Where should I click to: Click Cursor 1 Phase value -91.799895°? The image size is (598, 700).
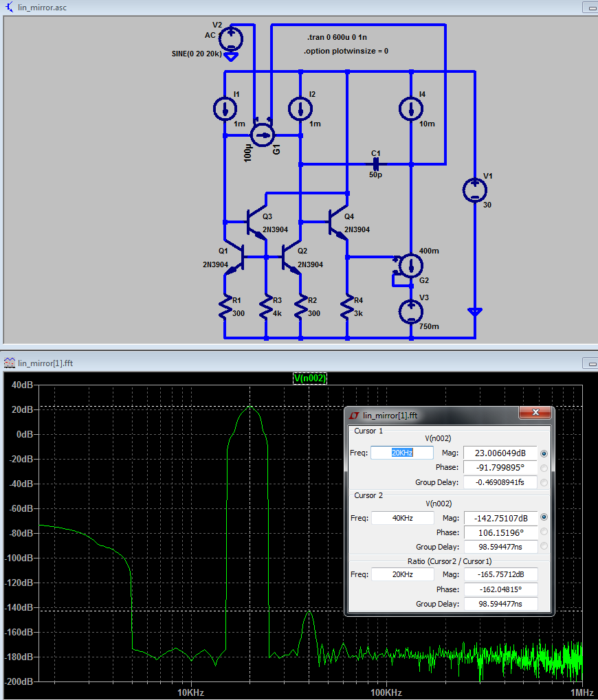(500, 467)
